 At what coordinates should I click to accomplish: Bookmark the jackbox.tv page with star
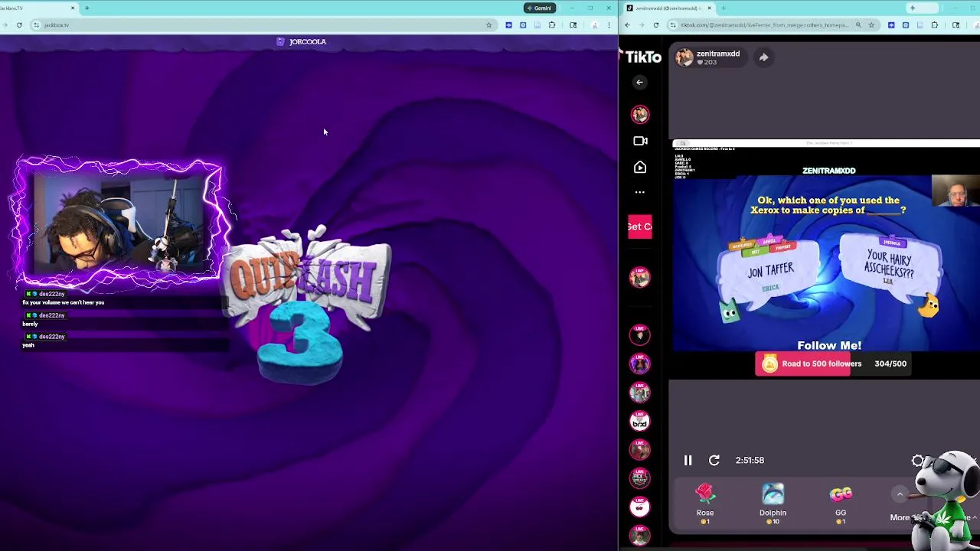tap(488, 25)
